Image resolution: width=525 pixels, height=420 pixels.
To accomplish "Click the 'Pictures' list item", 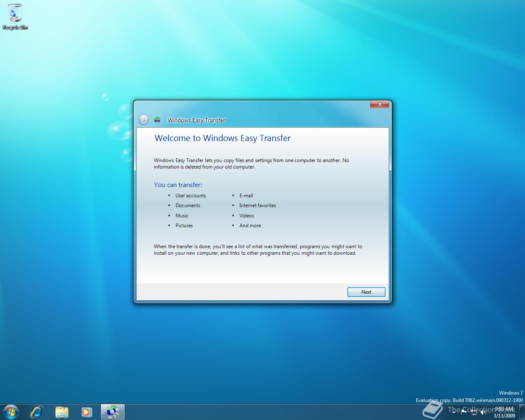I will pos(184,226).
